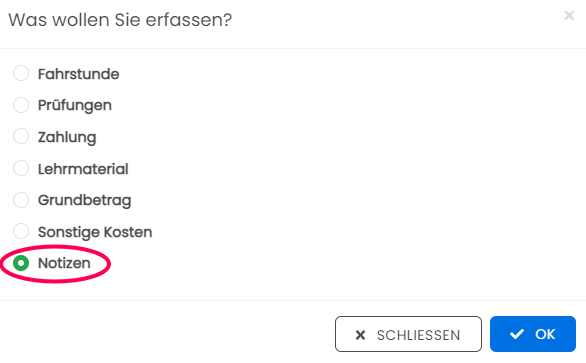Viewport: 586px width, 363px height.
Task: Confirm selection with the blue OK button
Action: (x=533, y=334)
